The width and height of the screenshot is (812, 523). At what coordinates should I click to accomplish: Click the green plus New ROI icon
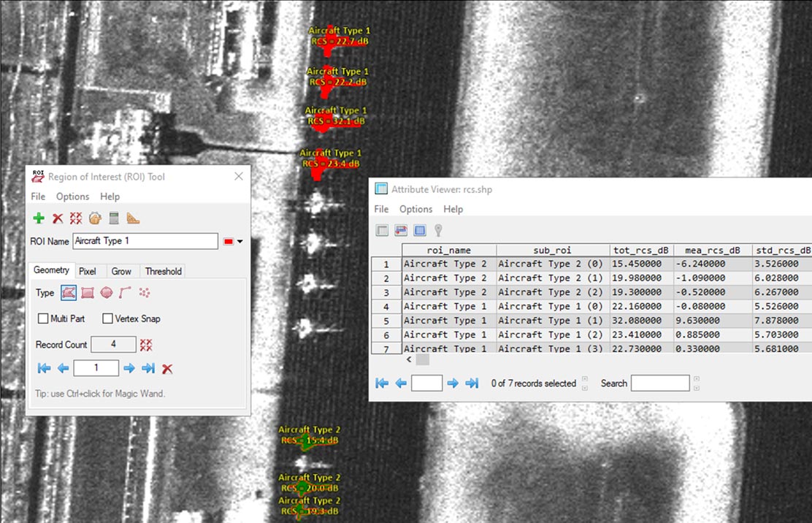pyautogui.click(x=39, y=218)
